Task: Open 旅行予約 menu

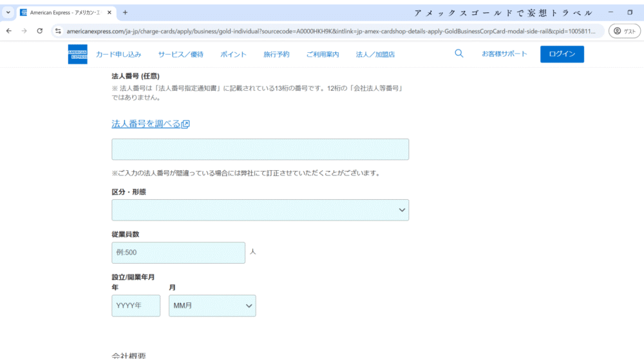Action: coord(276,54)
